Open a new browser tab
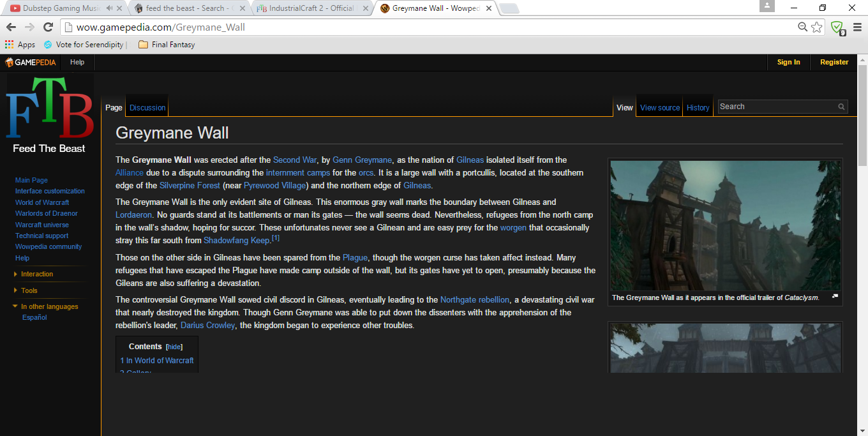 (509, 9)
